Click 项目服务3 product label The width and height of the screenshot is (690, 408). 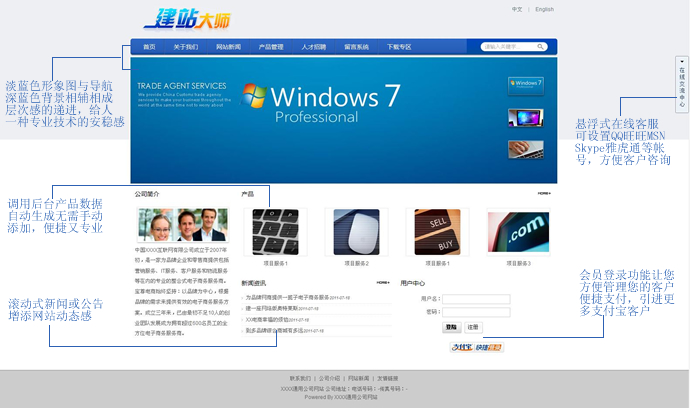[x=518, y=263]
